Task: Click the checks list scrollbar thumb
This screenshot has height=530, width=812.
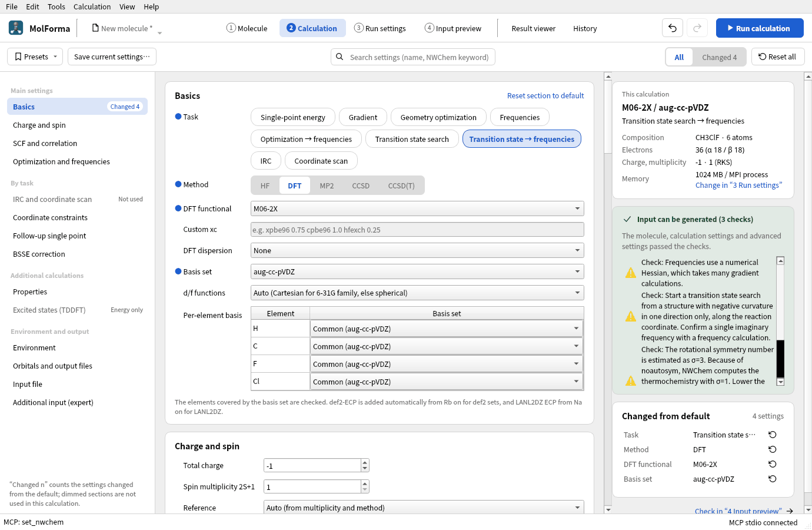Action: coord(780,359)
